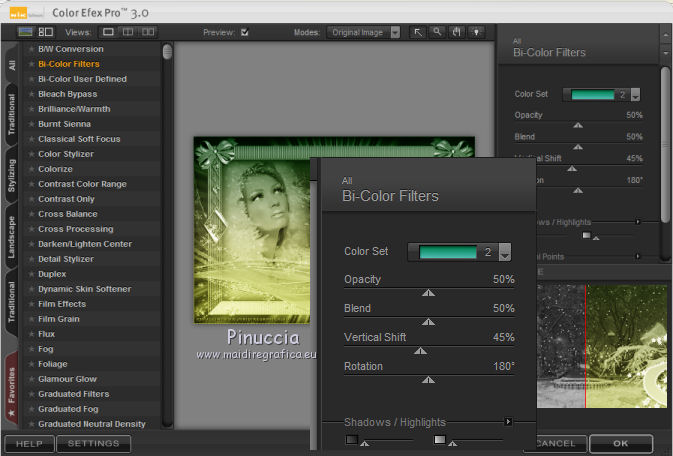Click the image preview mode icon in the top-left toolbar
This screenshot has width=673, height=456.
pos(25,32)
